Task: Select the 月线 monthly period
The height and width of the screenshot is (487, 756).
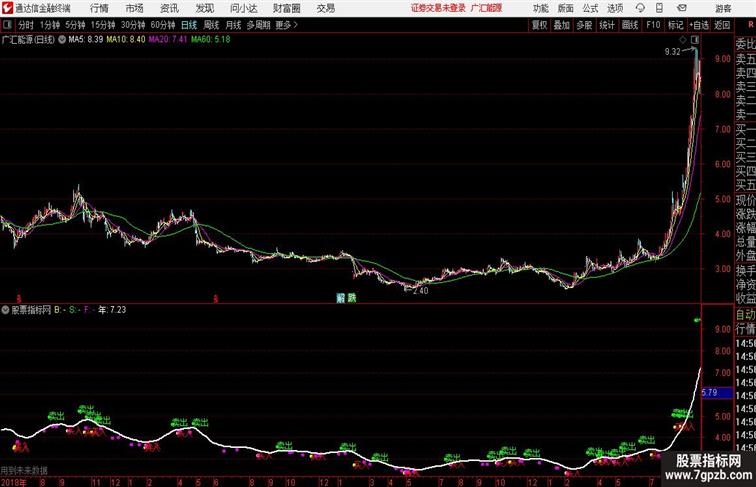Action: point(233,25)
